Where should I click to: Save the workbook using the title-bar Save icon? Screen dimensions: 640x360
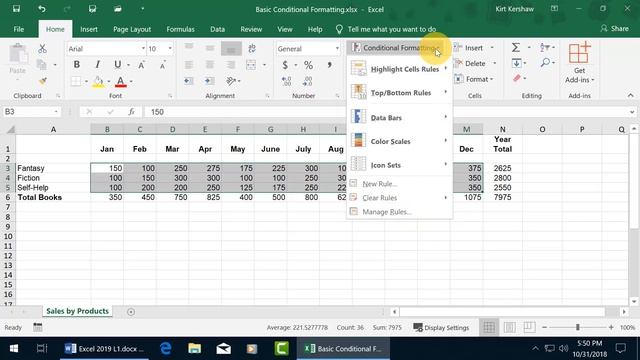tap(16, 9)
